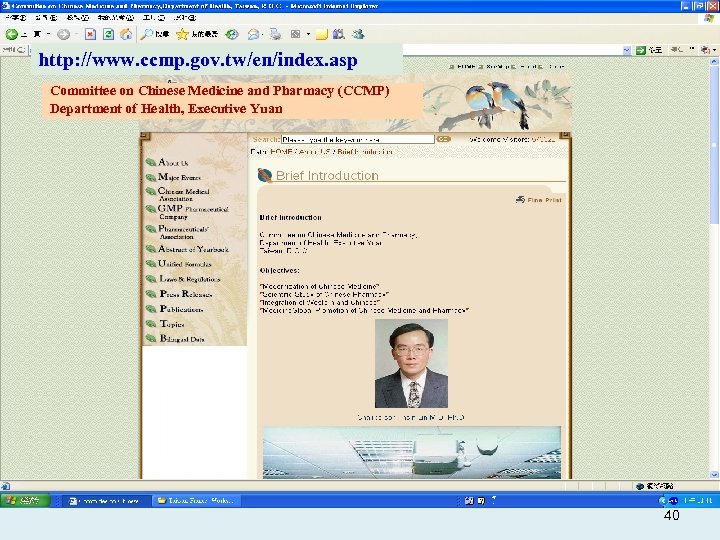Screen dimensions: 720x540
Task: Open the Tools menu
Action: [154, 18]
